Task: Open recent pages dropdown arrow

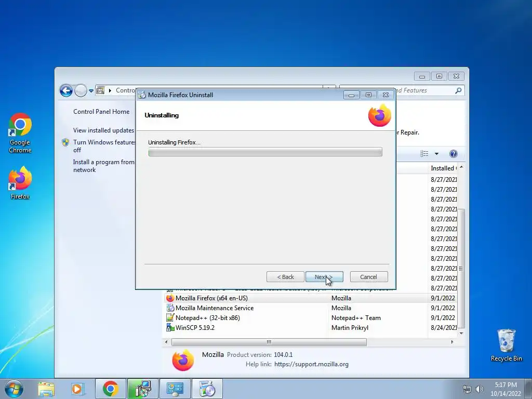Action: (91, 90)
